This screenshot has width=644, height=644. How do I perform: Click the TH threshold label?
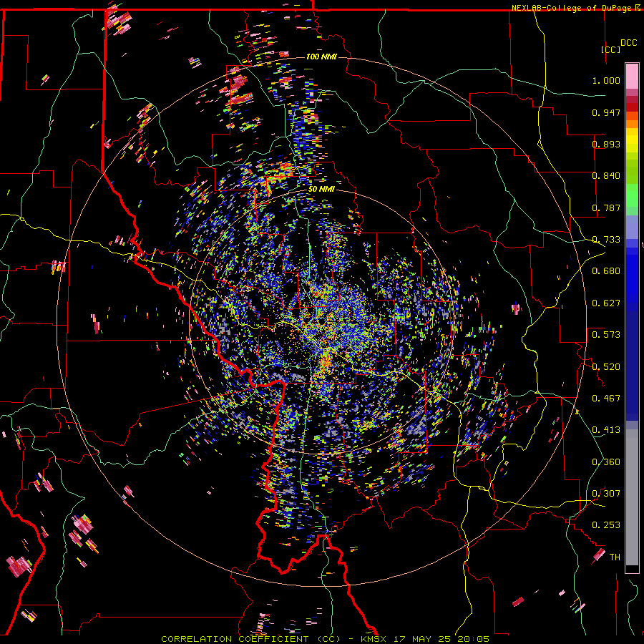click(x=615, y=557)
